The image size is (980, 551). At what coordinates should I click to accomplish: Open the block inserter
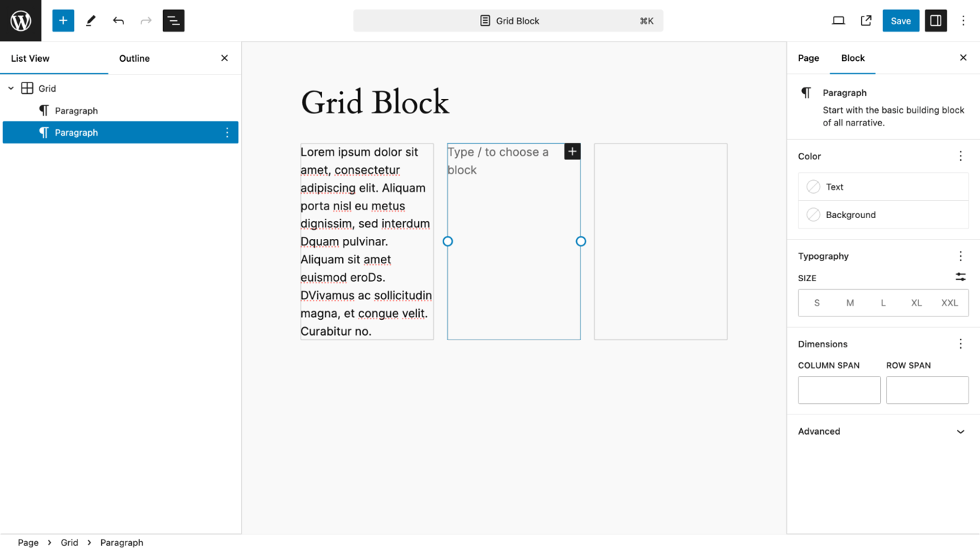62,20
